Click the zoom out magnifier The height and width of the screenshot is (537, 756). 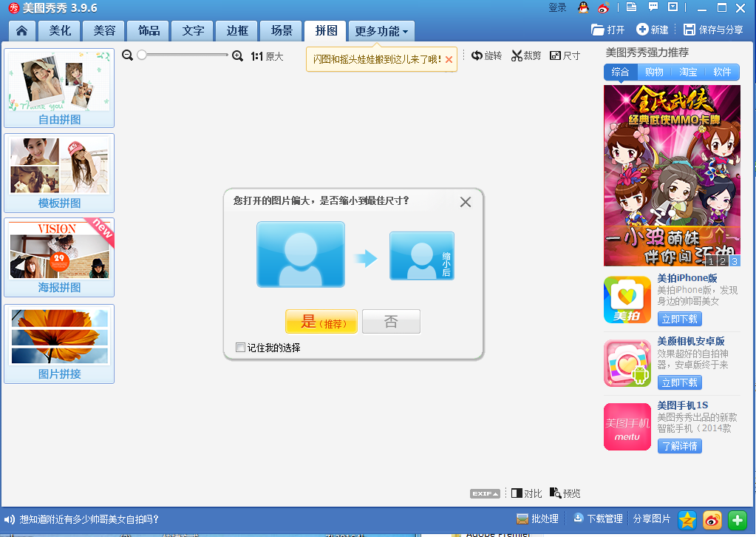click(x=127, y=55)
